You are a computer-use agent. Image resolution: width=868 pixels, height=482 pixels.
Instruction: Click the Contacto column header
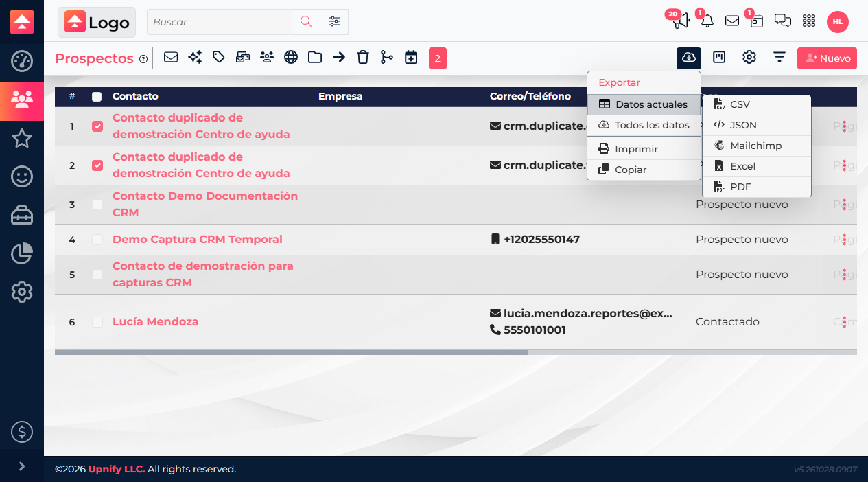click(x=135, y=97)
